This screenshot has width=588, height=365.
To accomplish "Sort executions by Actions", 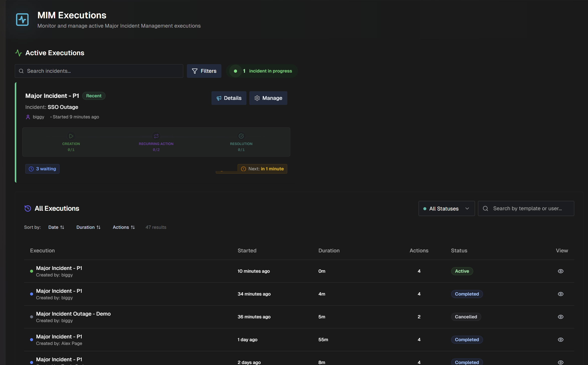I will coord(124,227).
